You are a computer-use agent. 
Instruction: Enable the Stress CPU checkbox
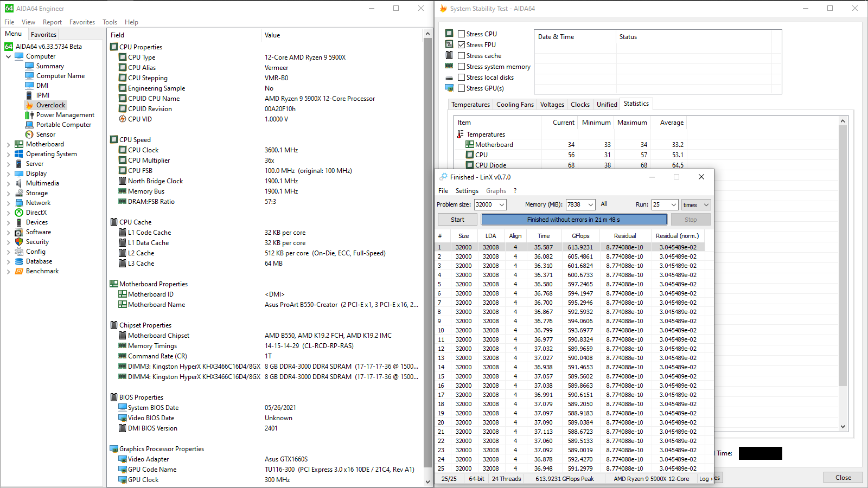click(461, 34)
